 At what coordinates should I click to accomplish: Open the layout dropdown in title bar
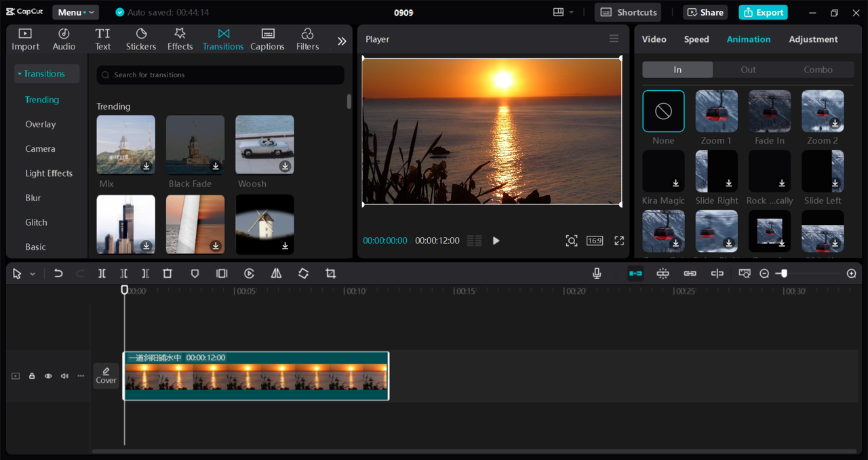[563, 12]
